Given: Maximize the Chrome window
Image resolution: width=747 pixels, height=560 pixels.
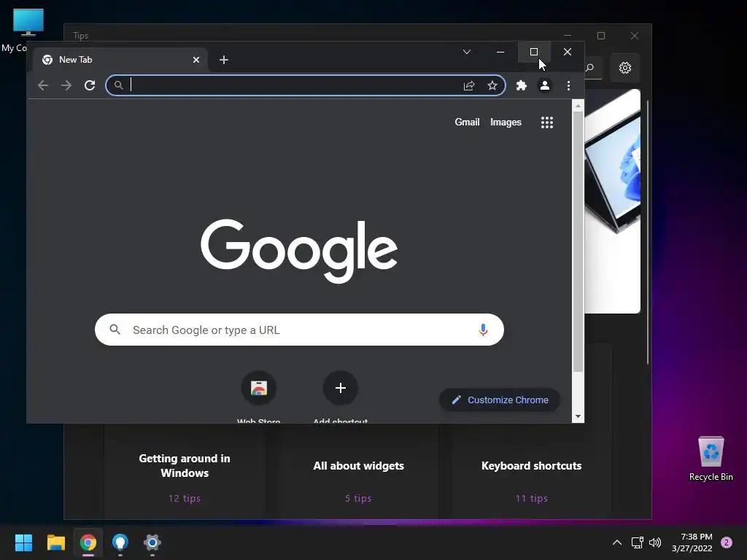Looking at the screenshot, I should coord(534,52).
